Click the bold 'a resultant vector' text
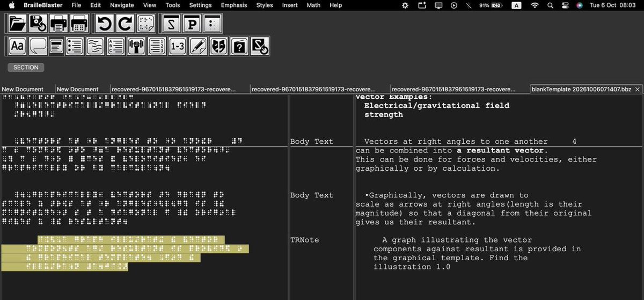 point(501,151)
